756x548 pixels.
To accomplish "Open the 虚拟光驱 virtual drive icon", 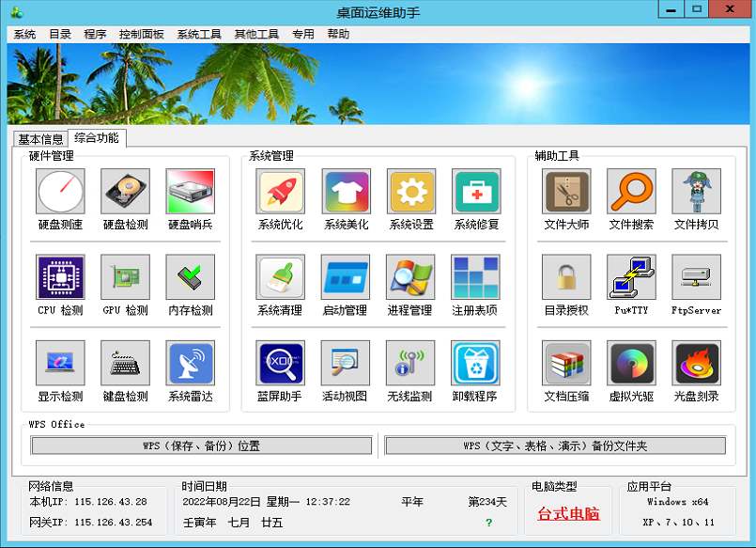I will tap(631, 364).
